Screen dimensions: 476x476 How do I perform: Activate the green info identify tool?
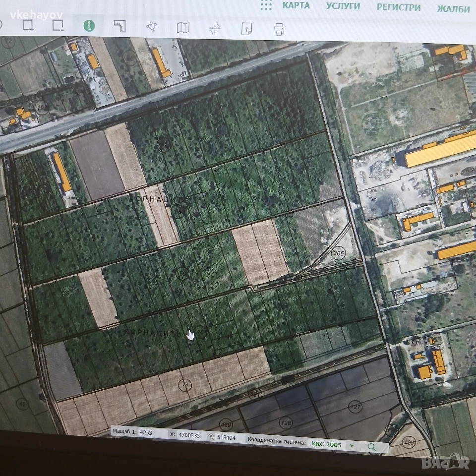[x=89, y=26]
